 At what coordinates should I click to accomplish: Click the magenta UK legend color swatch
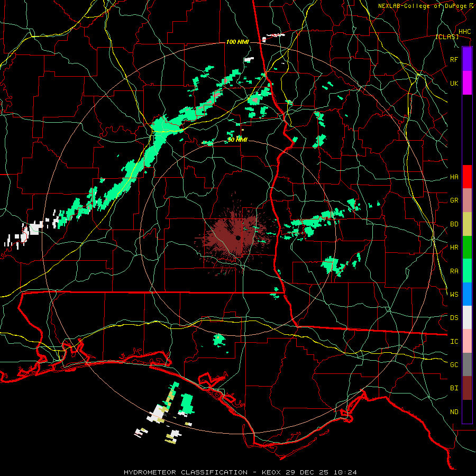(x=467, y=83)
